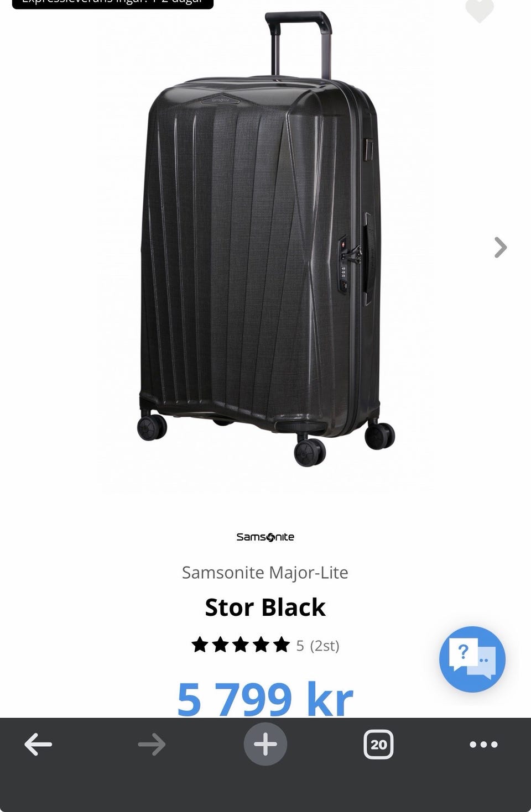
Task: Tap the rating score number 5
Action: coord(300,645)
